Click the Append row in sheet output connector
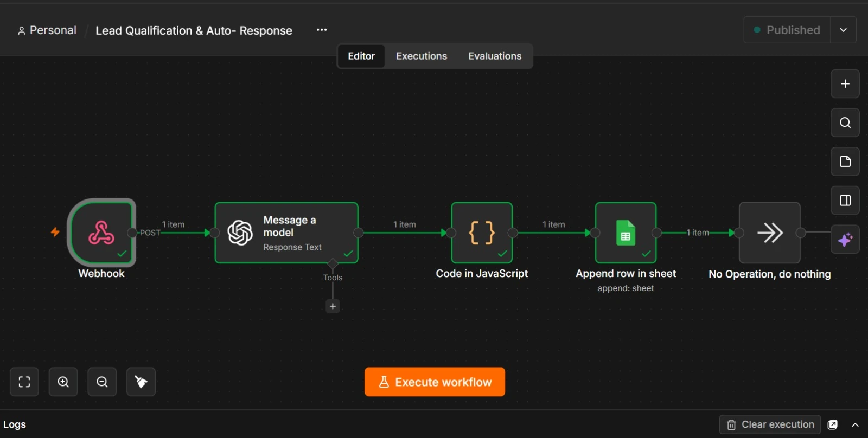This screenshot has width=868, height=438. coord(656,233)
